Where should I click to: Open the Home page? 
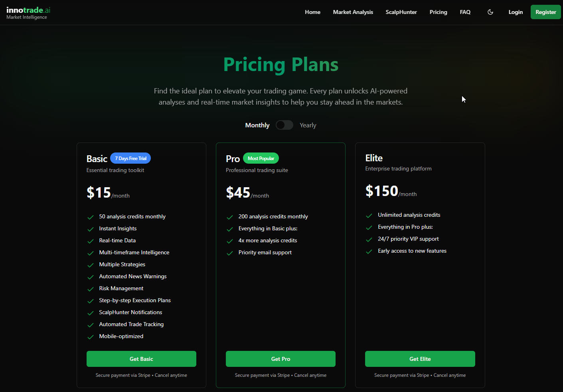[x=312, y=12]
